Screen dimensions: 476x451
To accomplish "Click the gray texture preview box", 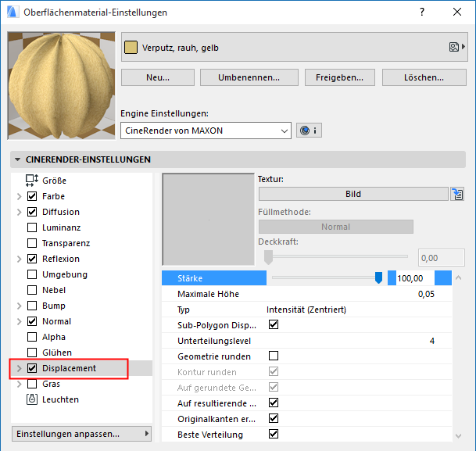I will pos(208,220).
